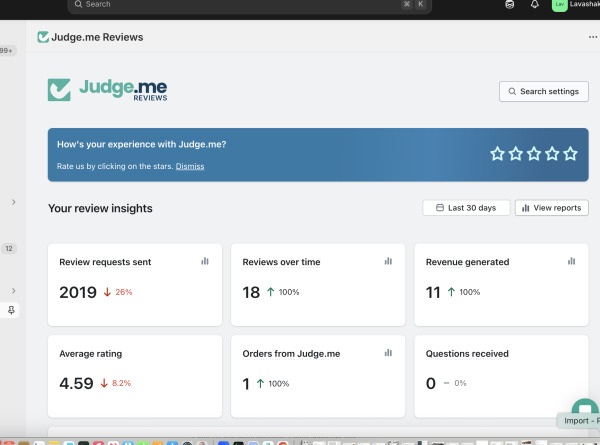Image resolution: width=600 pixels, height=445 pixels.
Task: Dismiss the rating banner
Action: 190,166
